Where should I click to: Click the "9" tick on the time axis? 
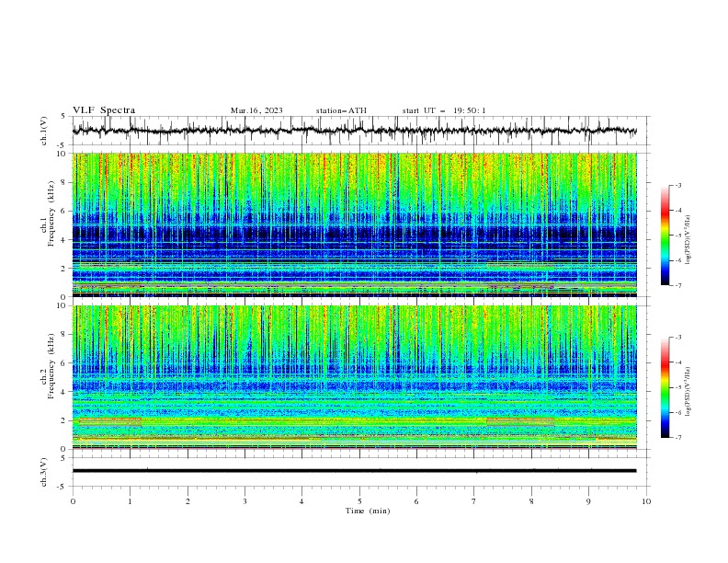tap(588, 501)
